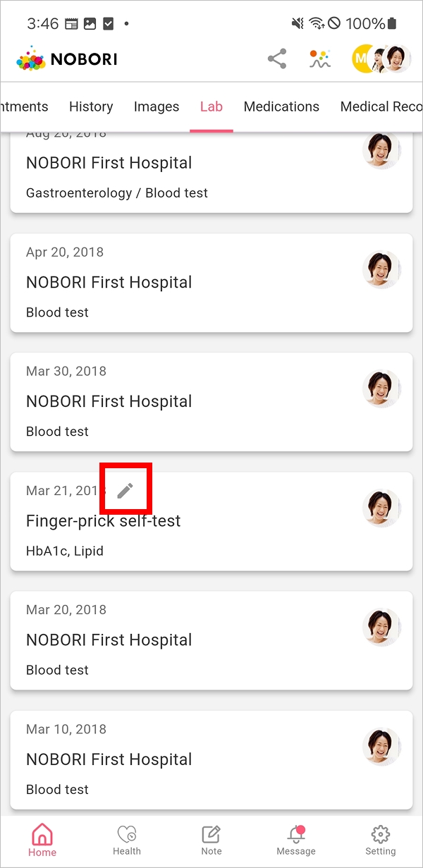Open Message notifications bell

pos(296,839)
